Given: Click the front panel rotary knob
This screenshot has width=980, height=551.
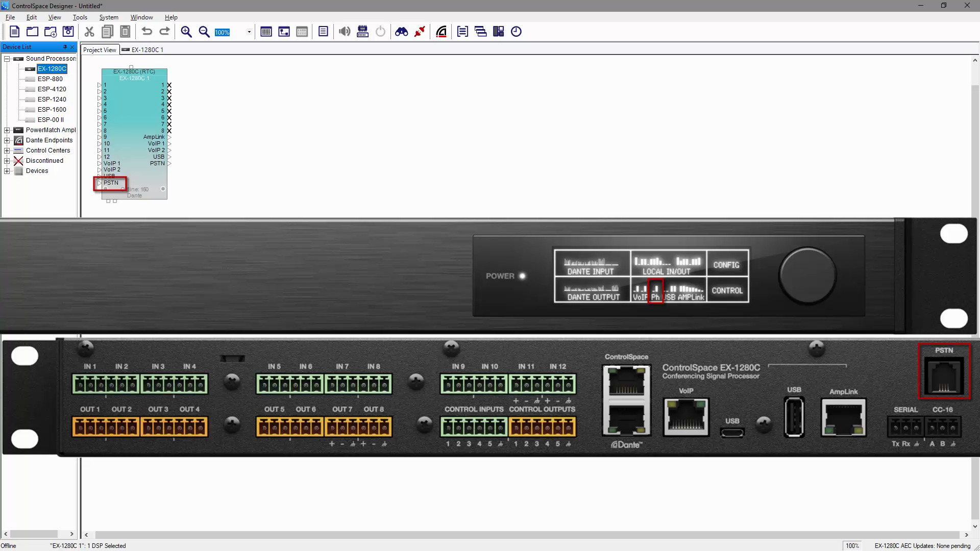Looking at the screenshot, I should coord(807,276).
